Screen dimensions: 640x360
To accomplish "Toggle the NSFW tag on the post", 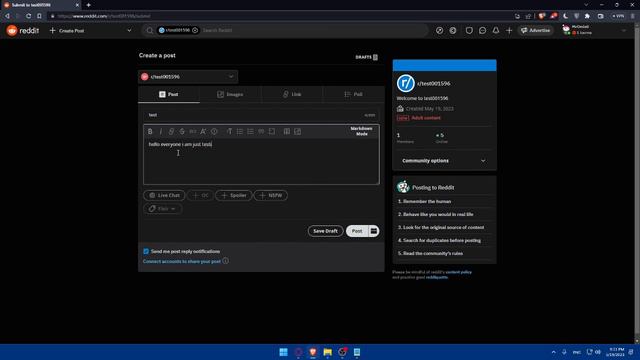I will pyautogui.click(x=271, y=196).
